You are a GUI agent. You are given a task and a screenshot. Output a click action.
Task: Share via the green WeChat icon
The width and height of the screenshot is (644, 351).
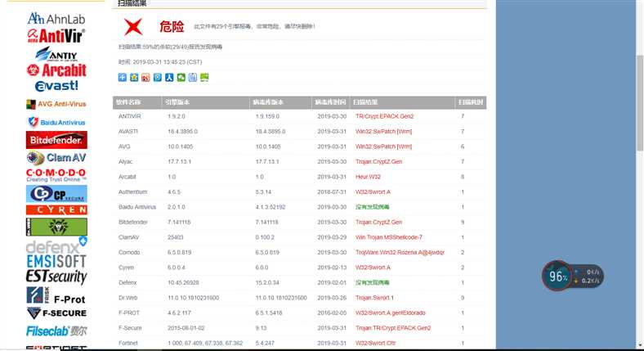point(181,77)
